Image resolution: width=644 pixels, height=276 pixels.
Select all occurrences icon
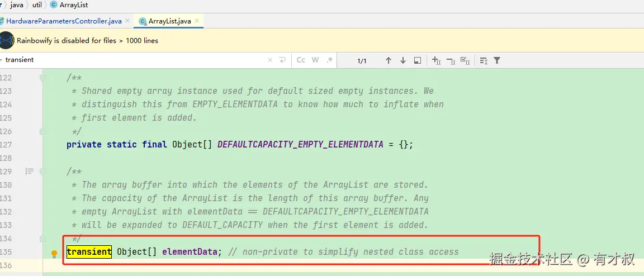coord(465,60)
